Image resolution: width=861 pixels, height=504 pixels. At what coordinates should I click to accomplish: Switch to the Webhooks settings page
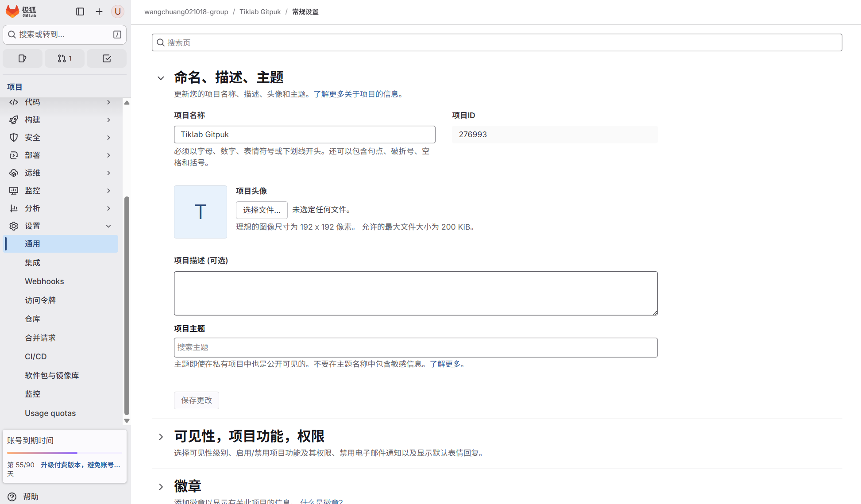point(44,281)
